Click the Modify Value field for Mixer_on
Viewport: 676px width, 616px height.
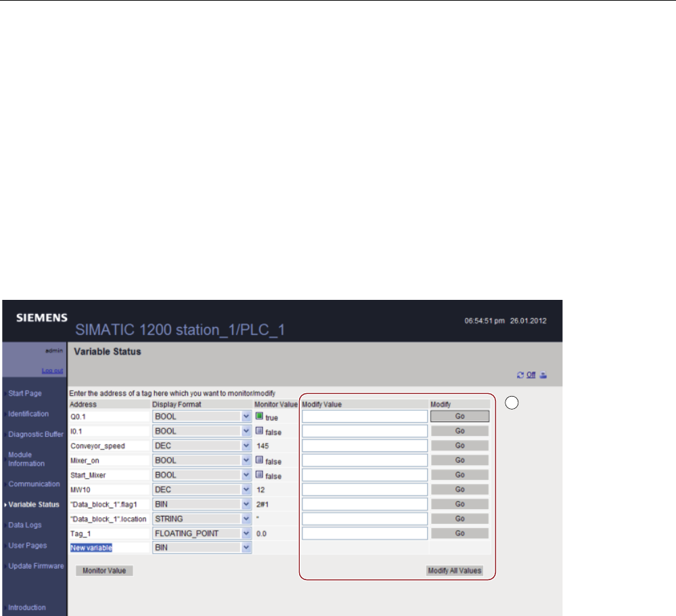(x=365, y=460)
